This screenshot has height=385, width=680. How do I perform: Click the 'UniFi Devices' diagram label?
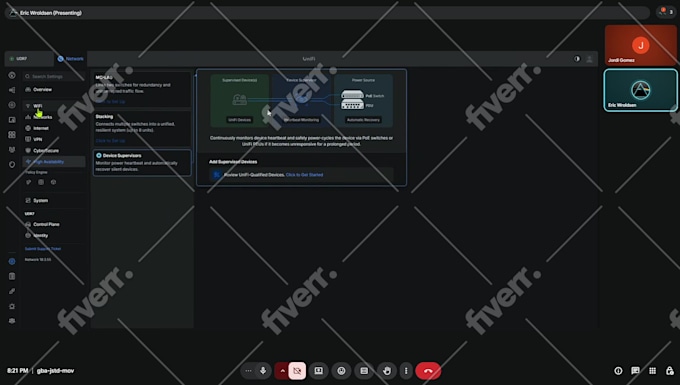pyautogui.click(x=239, y=120)
